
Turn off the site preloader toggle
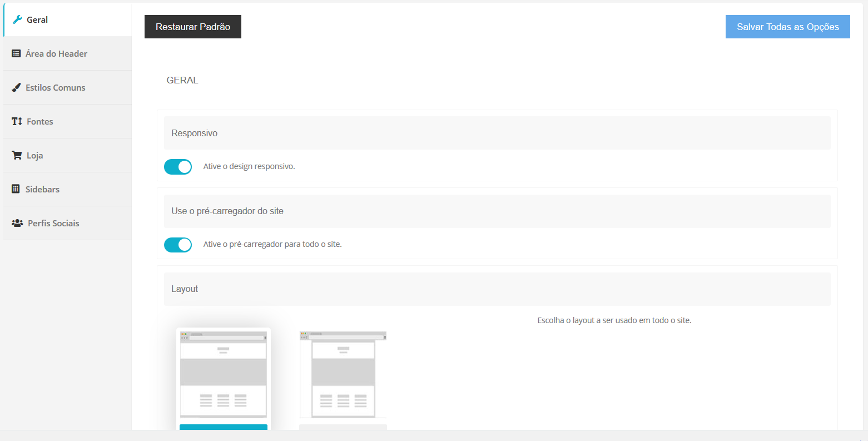178,245
